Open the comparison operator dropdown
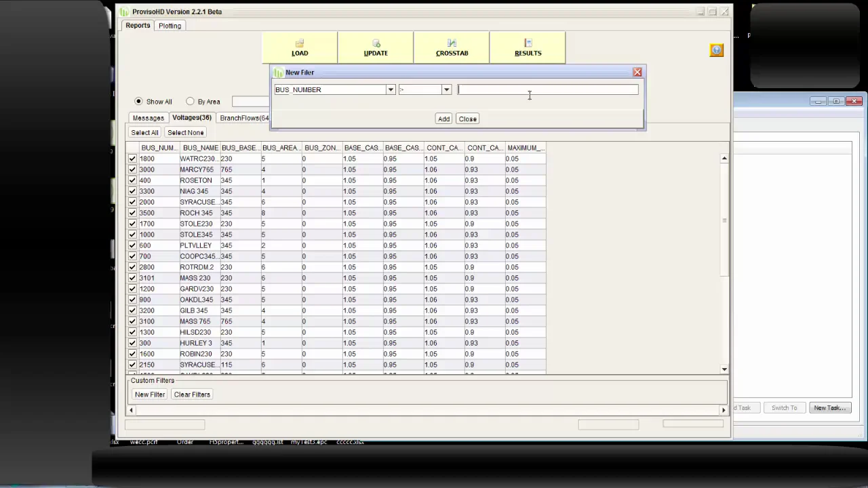This screenshot has width=868, height=488. point(446,89)
